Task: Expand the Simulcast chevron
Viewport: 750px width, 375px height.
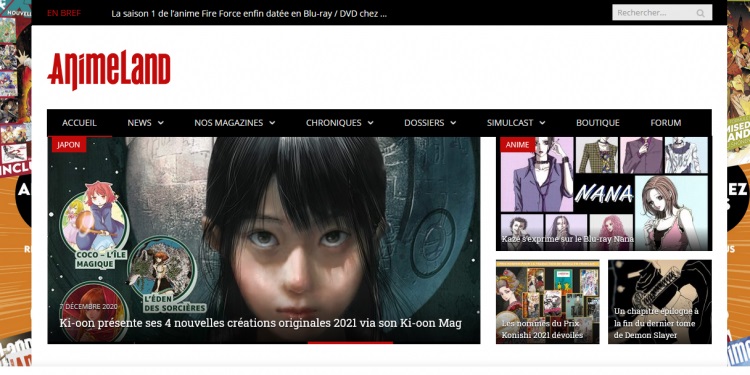Action: pyautogui.click(x=542, y=123)
